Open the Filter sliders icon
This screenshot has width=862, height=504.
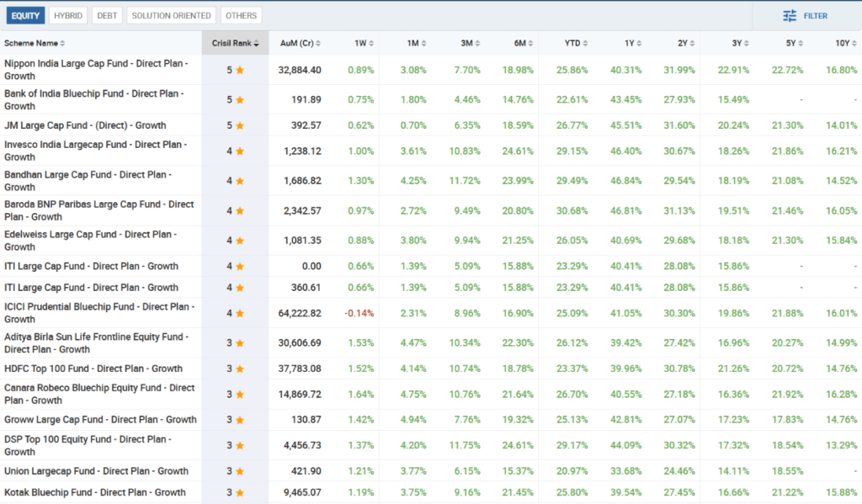790,16
